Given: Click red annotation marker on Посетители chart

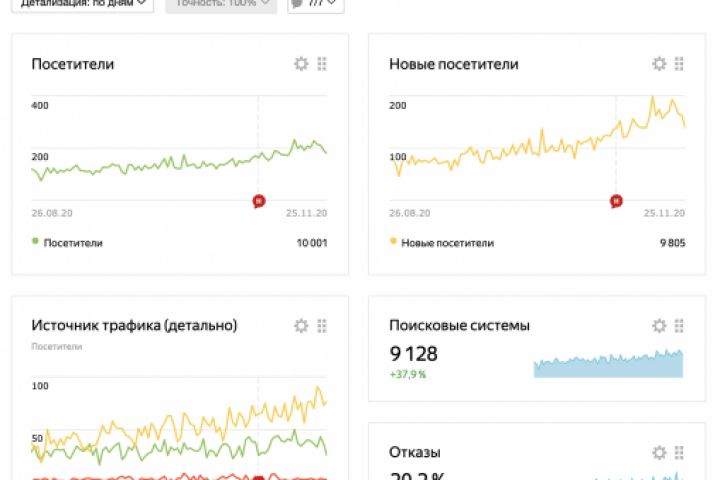Looking at the screenshot, I should [259, 201].
